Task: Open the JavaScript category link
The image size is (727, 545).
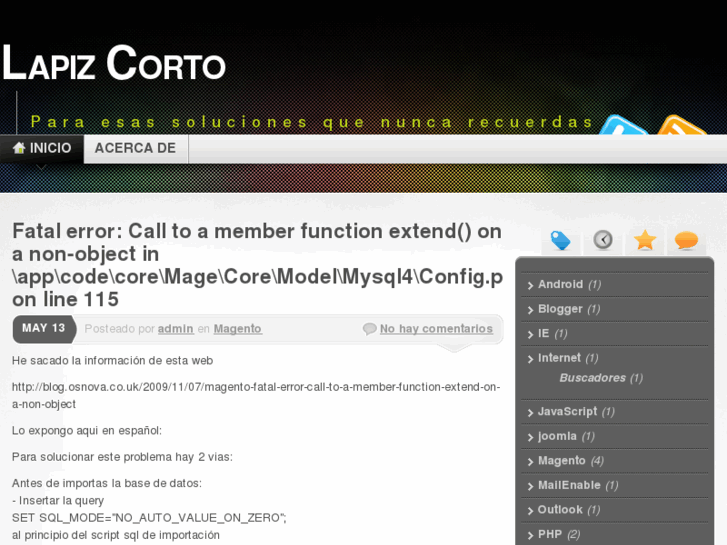Action: 568,411
